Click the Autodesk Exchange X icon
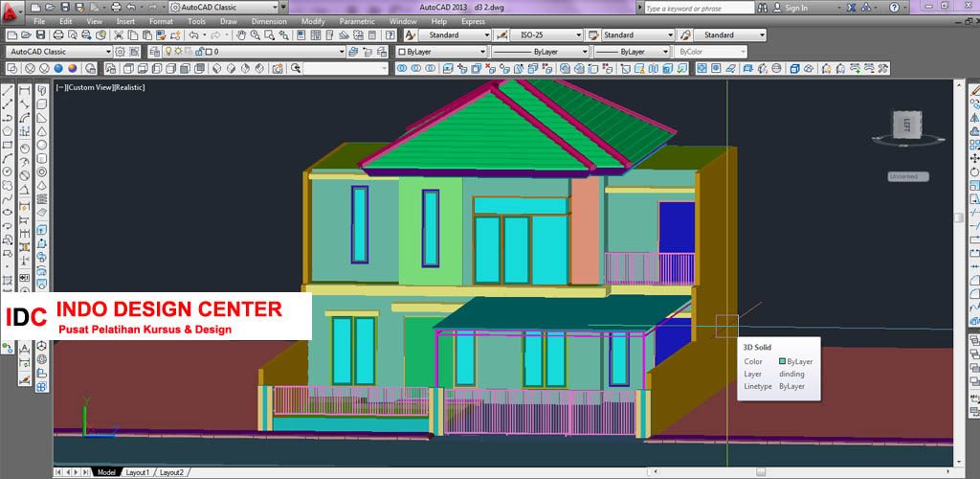 pos(852,8)
